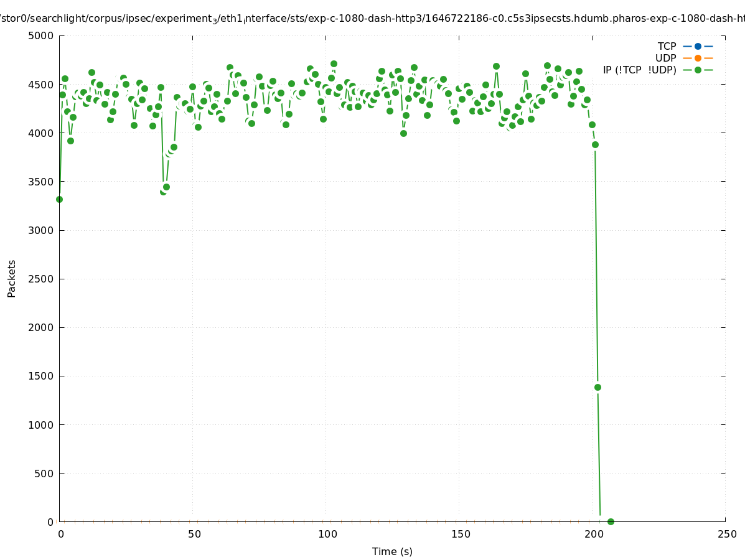Click the green IP legend marker
This screenshot has width=745, height=560.
(x=698, y=70)
